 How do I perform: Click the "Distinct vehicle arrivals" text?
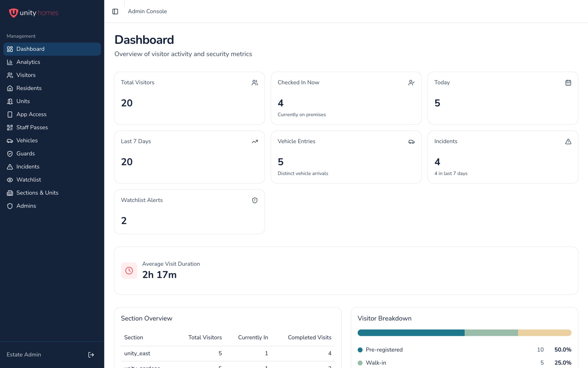point(303,173)
